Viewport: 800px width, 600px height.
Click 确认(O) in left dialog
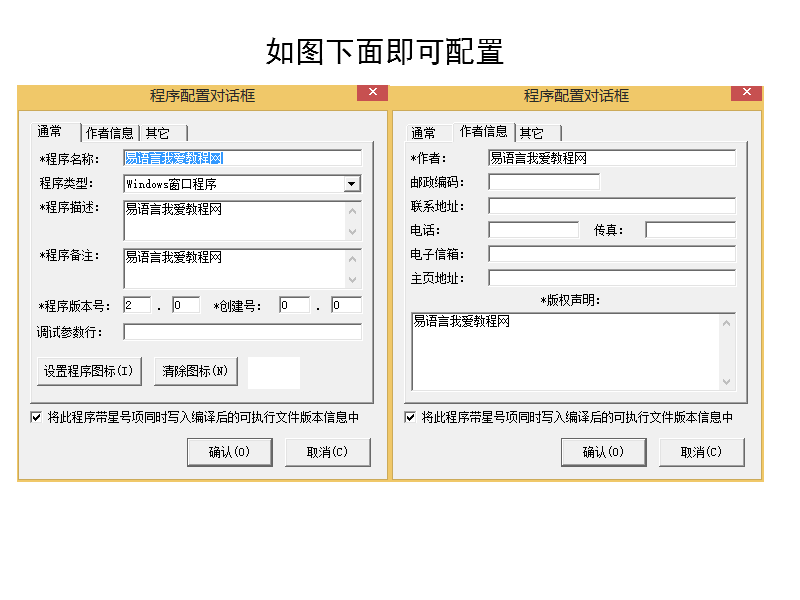pos(230,452)
